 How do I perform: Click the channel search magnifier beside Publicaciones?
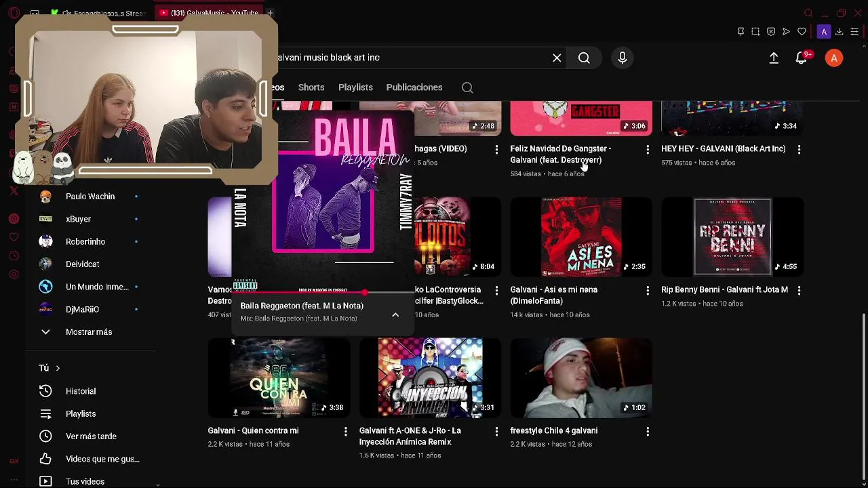(x=467, y=87)
